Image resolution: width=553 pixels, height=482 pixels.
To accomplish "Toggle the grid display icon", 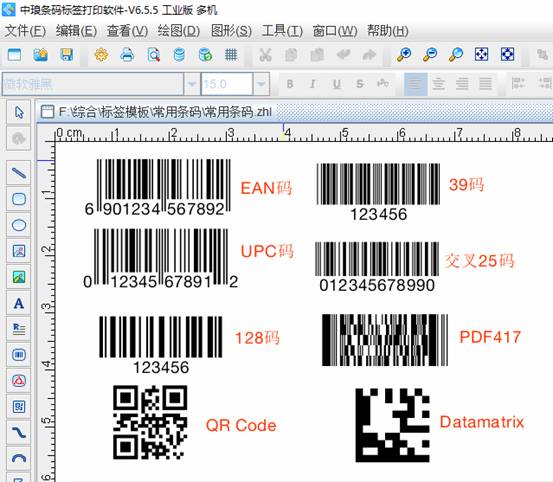I will [231, 55].
